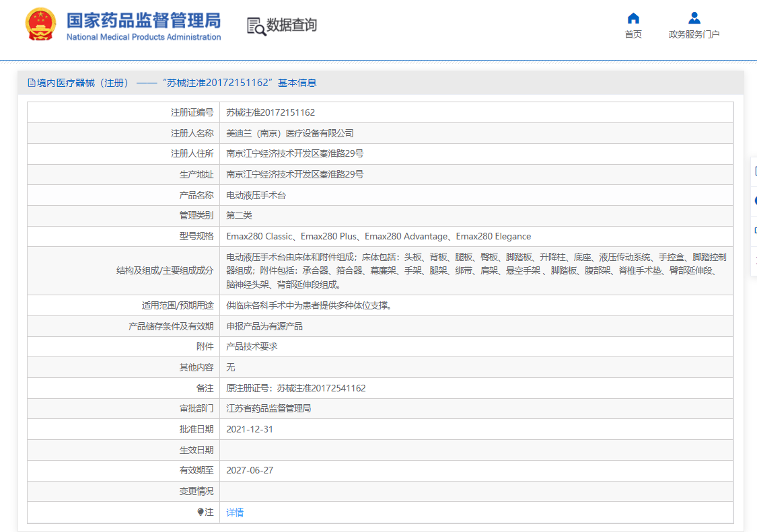Click registration number value 苏械注准20172151162 in table
The width and height of the screenshot is (757, 532).
click(x=271, y=112)
